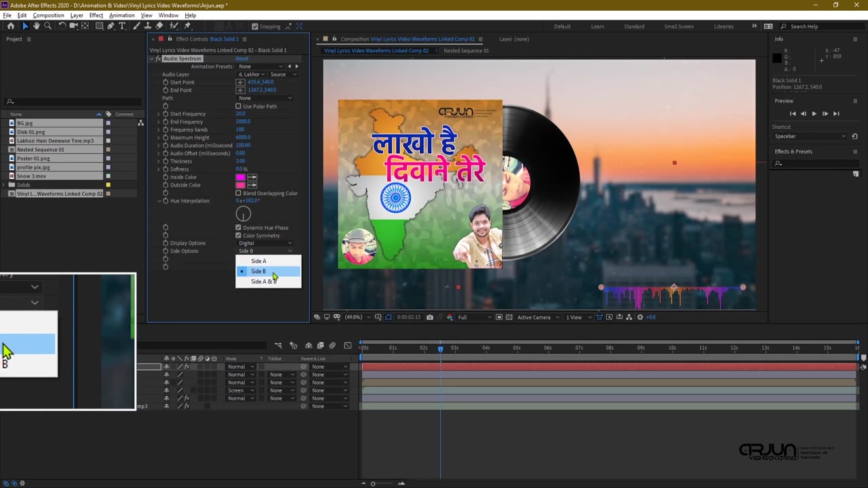
Task: Open the Active Camera dropdown
Action: point(538,317)
